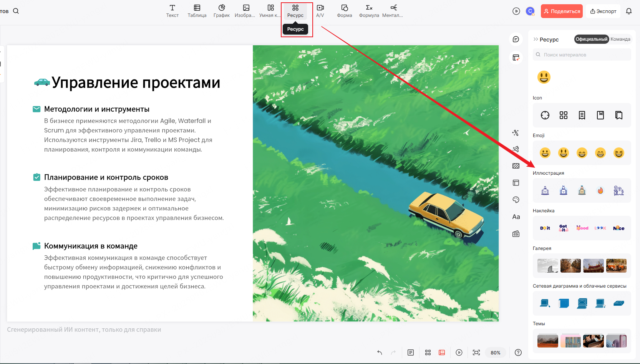The width and height of the screenshot is (640, 364).
Task: Collapse the Ресурс panel with double chevron
Action: (535, 39)
